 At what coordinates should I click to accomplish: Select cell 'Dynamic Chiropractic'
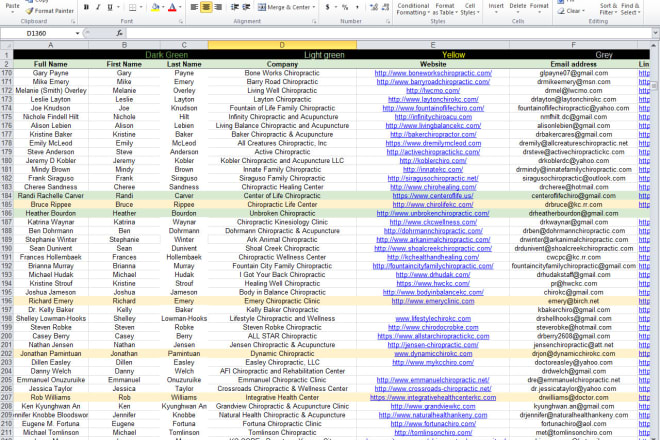pos(282,354)
